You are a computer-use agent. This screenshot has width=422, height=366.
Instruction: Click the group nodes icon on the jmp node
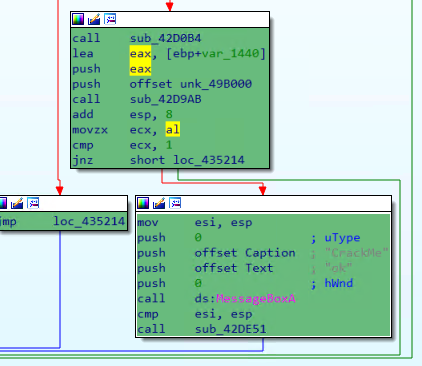pos(33,203)
